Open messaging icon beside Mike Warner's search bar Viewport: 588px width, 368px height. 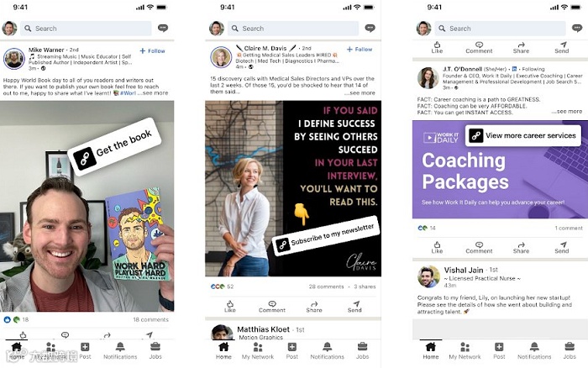163,28
